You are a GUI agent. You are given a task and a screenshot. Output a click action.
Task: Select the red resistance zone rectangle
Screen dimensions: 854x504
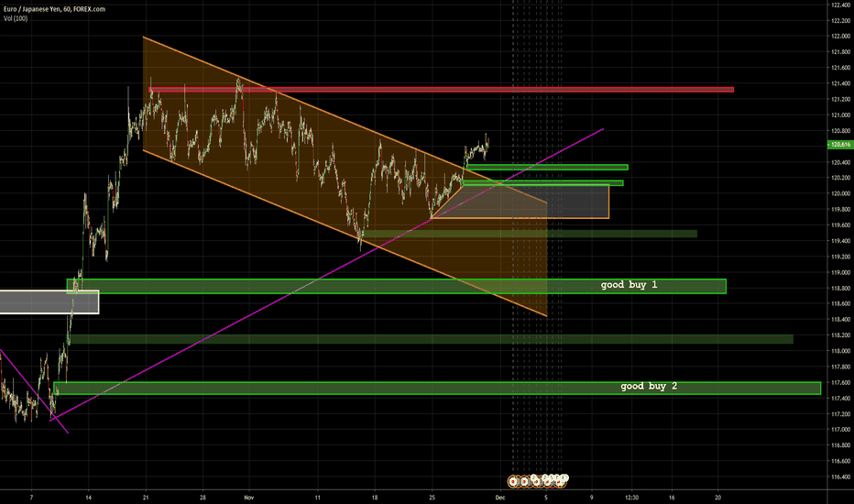[440, 89]
